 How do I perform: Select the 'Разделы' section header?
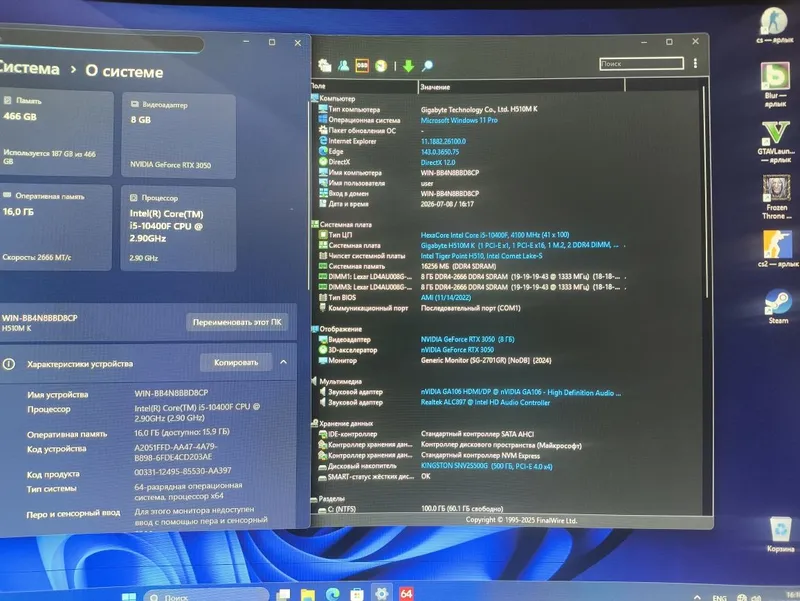point(328,498)
